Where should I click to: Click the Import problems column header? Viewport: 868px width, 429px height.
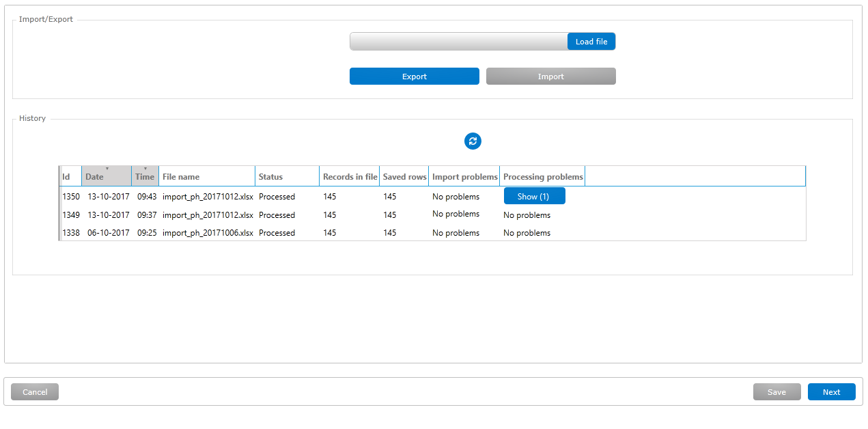pyautogui.click(x=464, y=176)
